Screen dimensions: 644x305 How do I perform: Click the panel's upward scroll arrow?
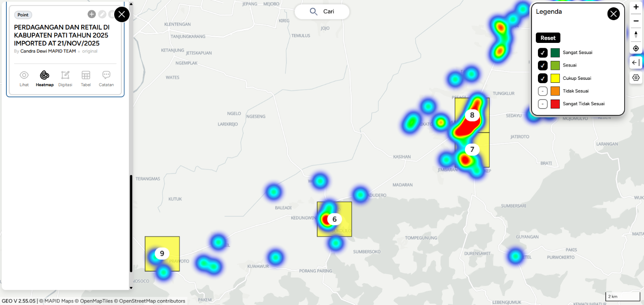[x=131, y=3]
